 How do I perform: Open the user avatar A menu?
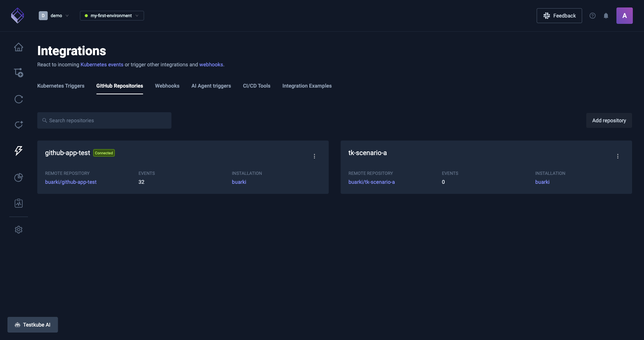click(x=625, y=16)
